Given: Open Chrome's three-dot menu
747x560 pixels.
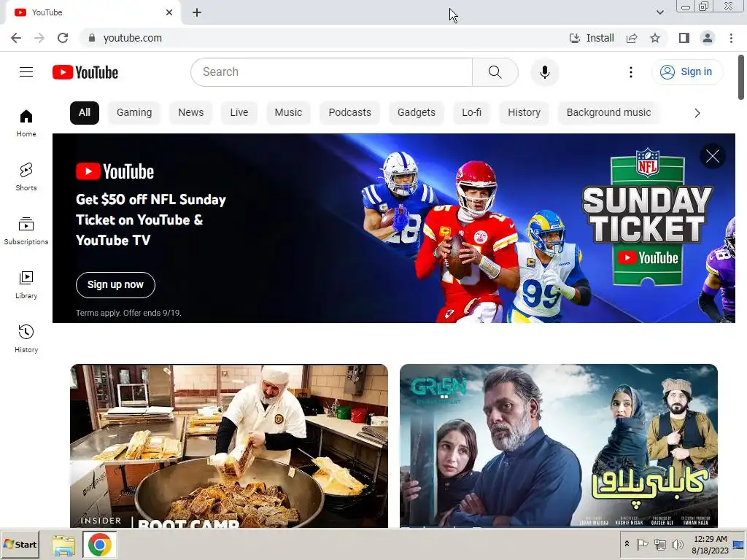Looking at the screenshot, I should [731, 38].
